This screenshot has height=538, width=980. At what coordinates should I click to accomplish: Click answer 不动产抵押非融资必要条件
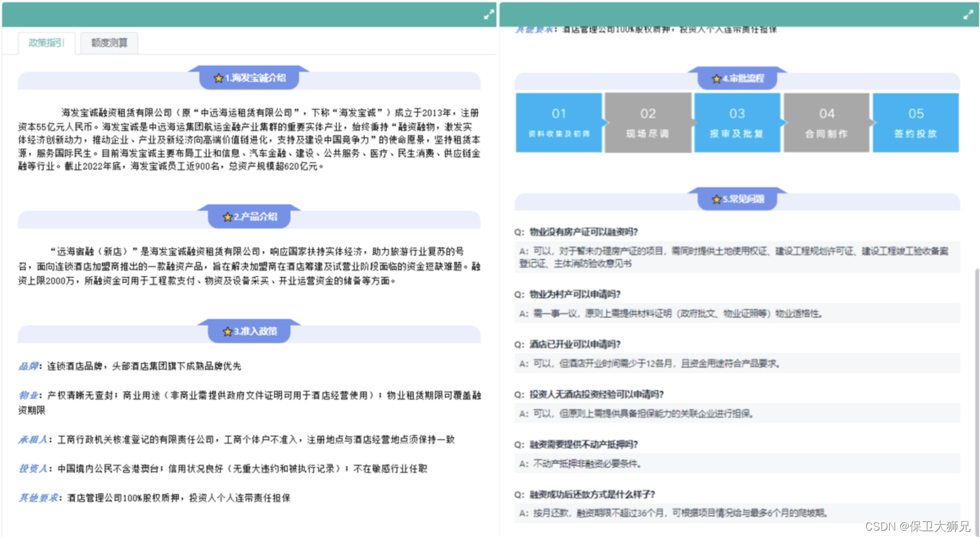click(737, 464)
